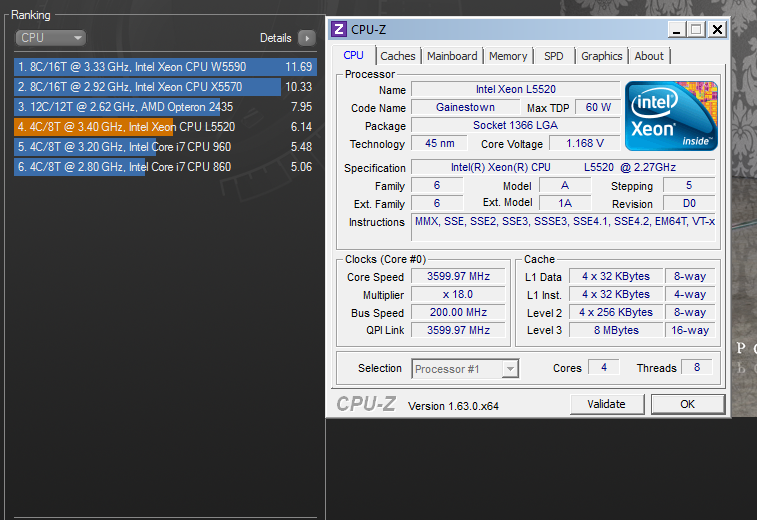Image resolution: width=757 pixels, height=520 pixels.
Task: Click the Ext. Model value 1A
Action: [565, 203]
